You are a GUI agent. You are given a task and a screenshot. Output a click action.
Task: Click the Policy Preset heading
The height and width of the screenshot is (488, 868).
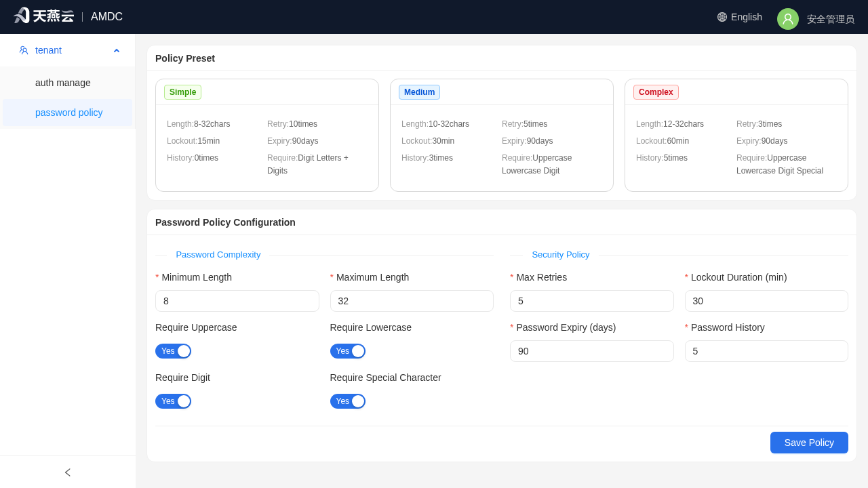(185, 58)
